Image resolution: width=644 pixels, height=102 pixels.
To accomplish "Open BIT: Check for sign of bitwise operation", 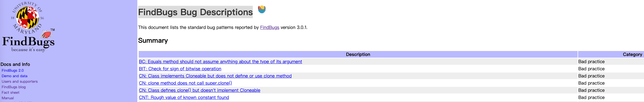I will [x=180, y=69].
